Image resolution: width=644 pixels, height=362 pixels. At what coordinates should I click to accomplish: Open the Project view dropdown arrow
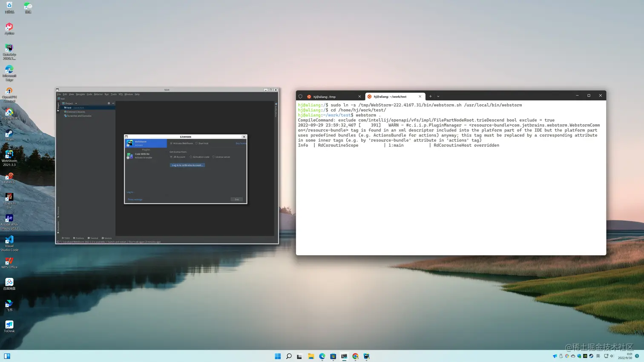76,103
